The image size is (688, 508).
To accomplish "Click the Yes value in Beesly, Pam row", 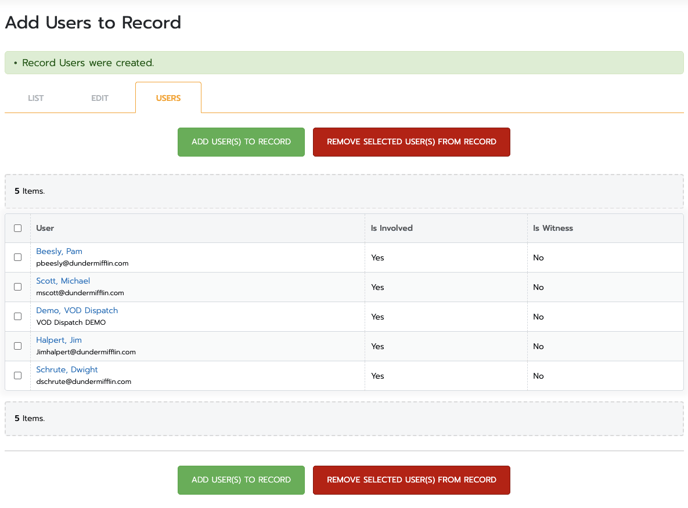I will [x=377, y=258].
